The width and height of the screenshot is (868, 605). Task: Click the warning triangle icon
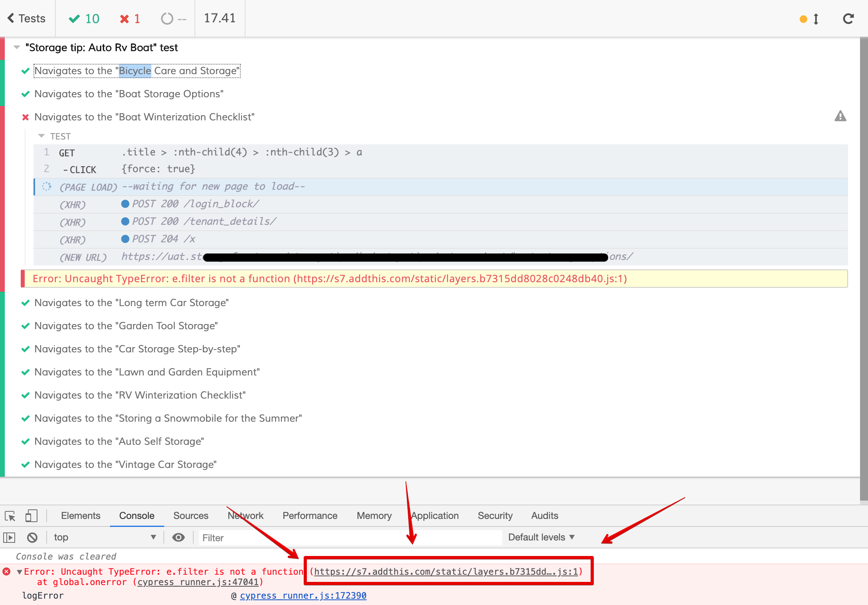(840, 116)
